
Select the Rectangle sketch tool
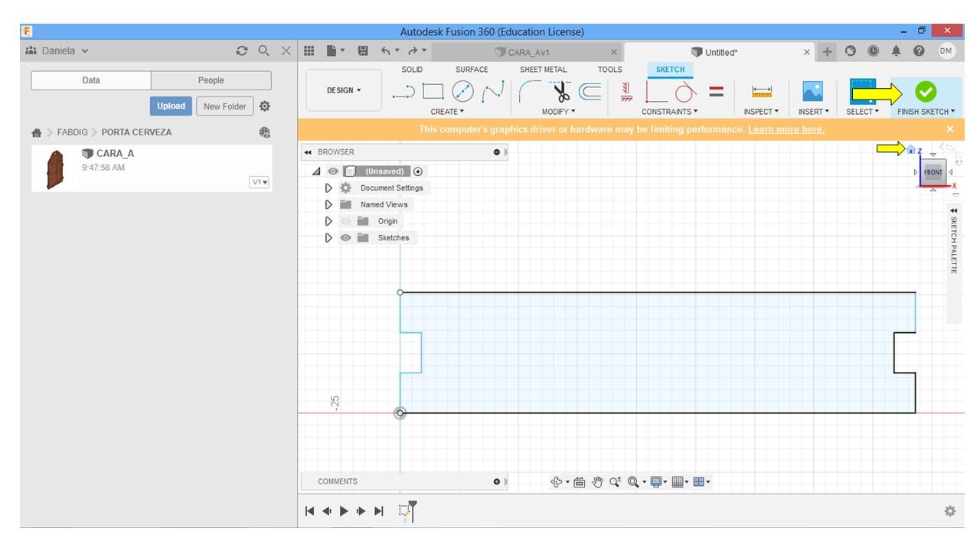433,92
